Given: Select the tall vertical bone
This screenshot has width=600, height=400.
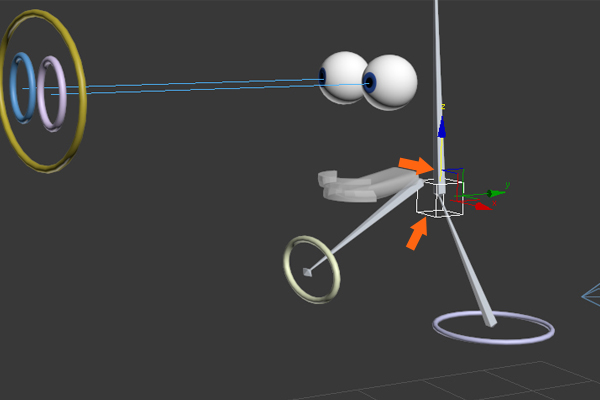Looking at the screenshot, I should point(438,96).
